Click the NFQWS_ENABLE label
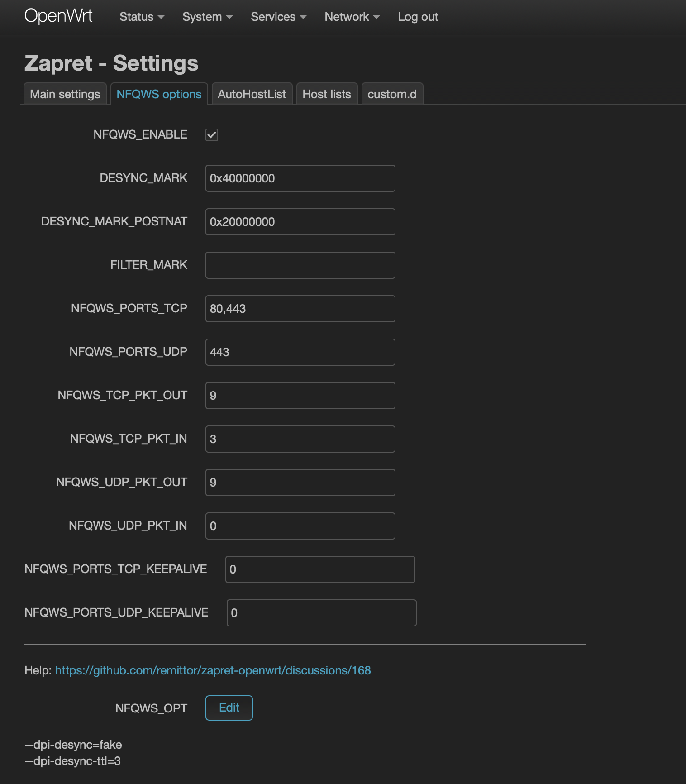 tap(140, 134)
